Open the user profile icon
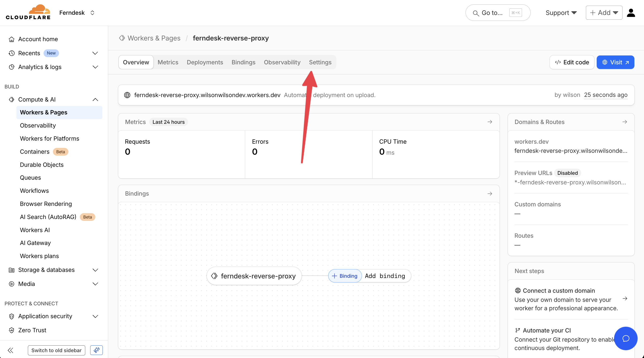This screenshot has width=644, height=358. [x=631, y=13]
